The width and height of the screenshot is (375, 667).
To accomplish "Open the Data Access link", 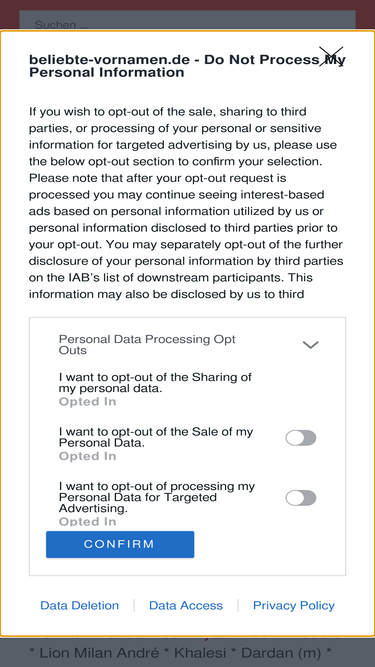I will (x=186, y=605).
